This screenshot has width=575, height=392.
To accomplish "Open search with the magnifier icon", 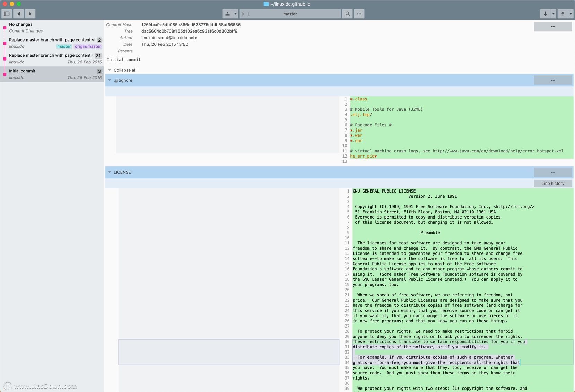I will 347,14.
